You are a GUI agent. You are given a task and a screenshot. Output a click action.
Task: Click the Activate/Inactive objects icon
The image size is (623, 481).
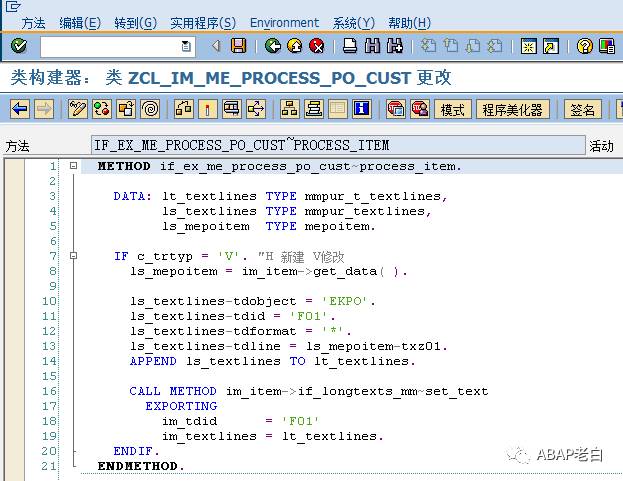pyautogui.click(x=102, y=109)
